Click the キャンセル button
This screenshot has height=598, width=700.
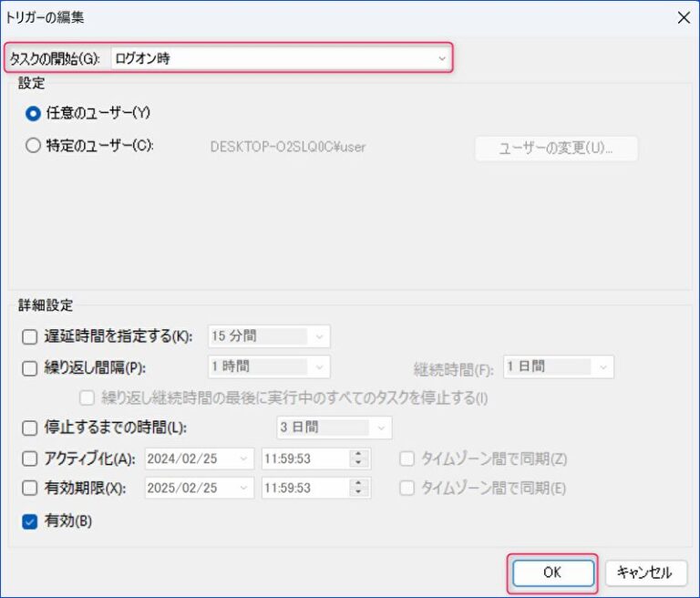pos(645,572)
